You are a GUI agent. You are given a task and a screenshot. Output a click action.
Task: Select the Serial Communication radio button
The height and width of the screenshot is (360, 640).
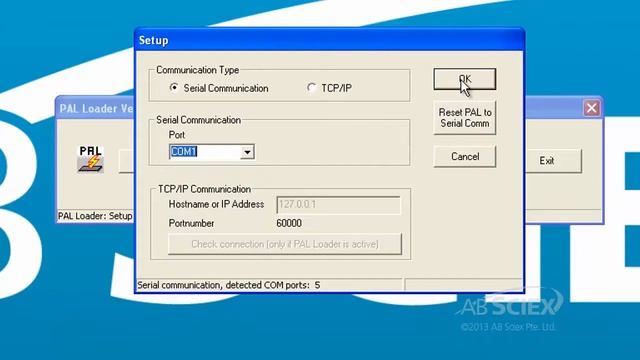[174, 88]
